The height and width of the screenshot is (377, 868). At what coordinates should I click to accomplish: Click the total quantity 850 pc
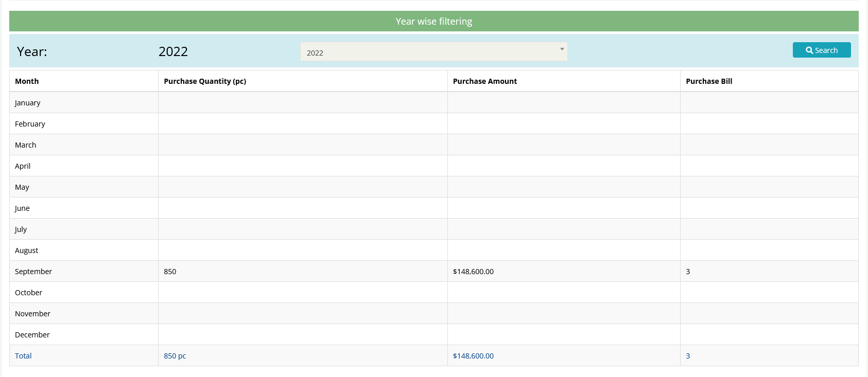(175, 356)
